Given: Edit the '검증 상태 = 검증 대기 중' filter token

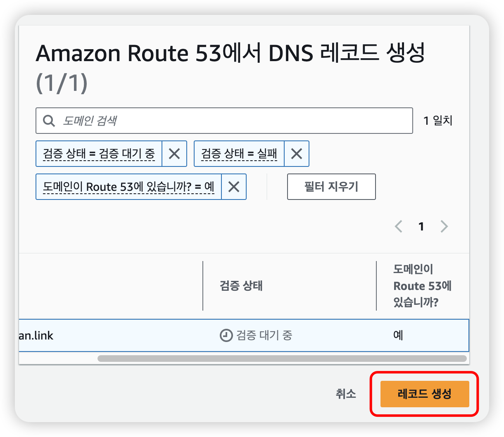Looking at the screenshot, I should pyautogui.click(x=99, y=154).
